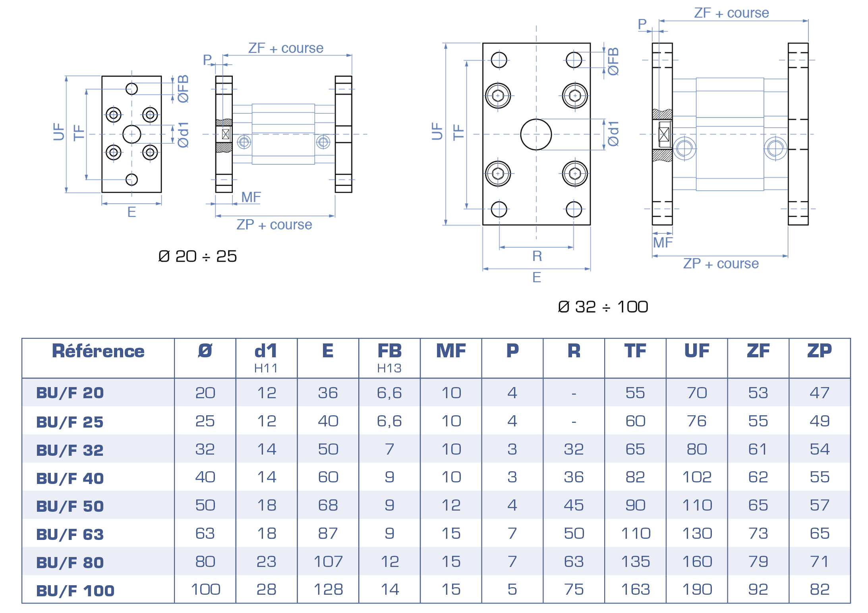
Task: Click ZF + course label on large drawing
Action: pyautogui.click(x=731, y=13)
